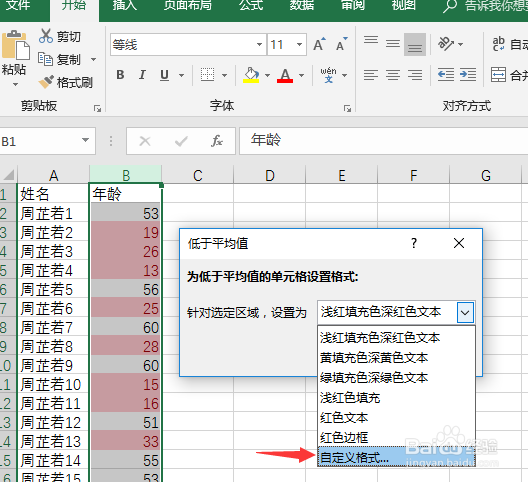Open font group dialog launcher
Viewport: 528px width, 482px height.
[x=347, y=108]
